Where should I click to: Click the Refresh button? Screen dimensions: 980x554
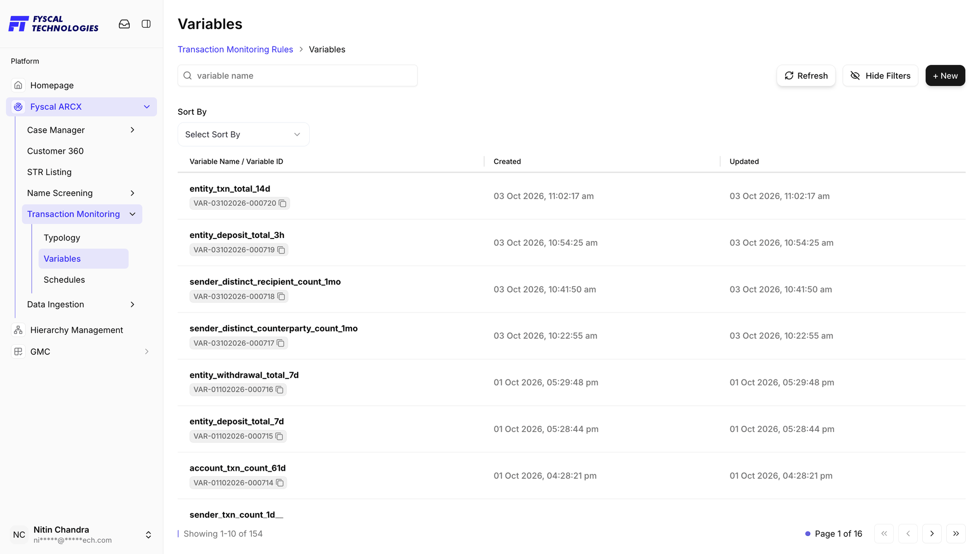[x=806, y=76]
